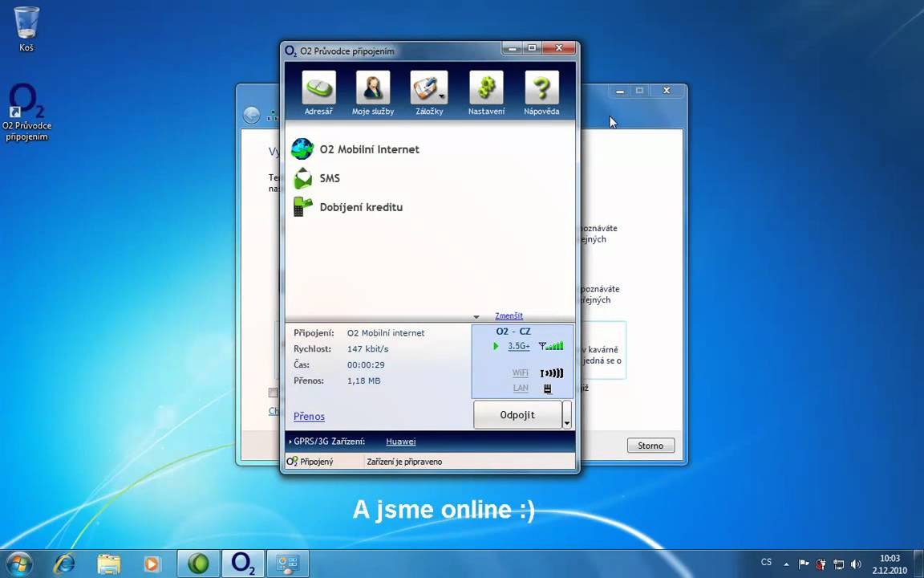This screenshot has width=924, height=578.
Task: Open Action Center flag tray icon
Action: [803, 564]
